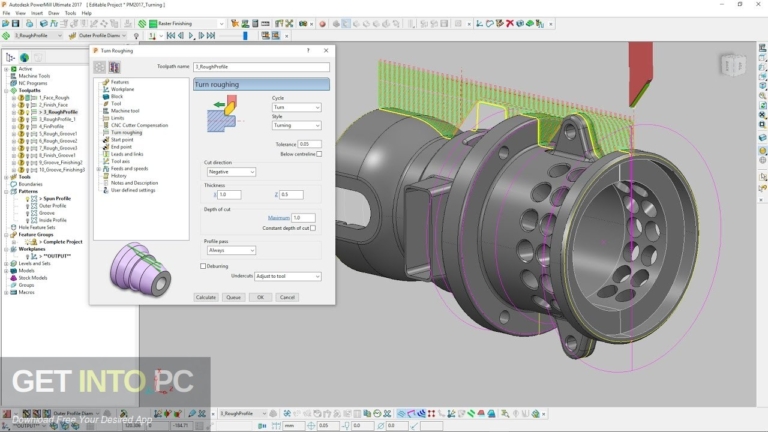Open the Help menu

[x=87, y=13]
